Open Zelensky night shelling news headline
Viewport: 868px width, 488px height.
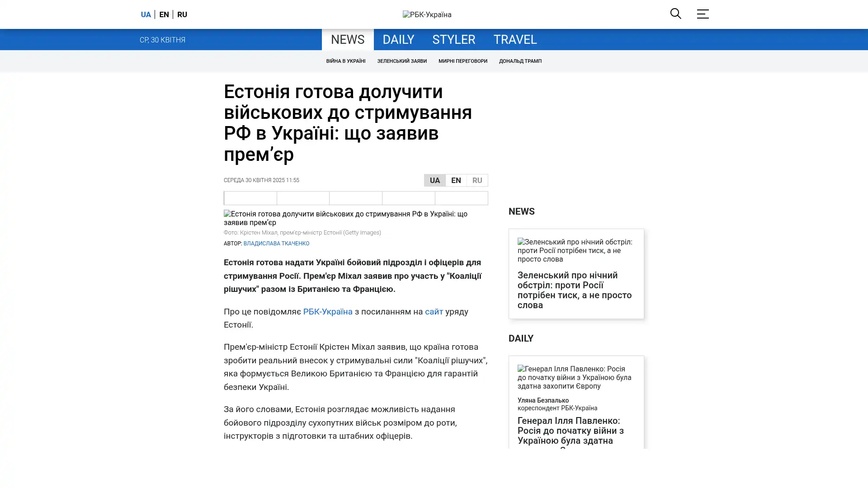coord(574,290)
